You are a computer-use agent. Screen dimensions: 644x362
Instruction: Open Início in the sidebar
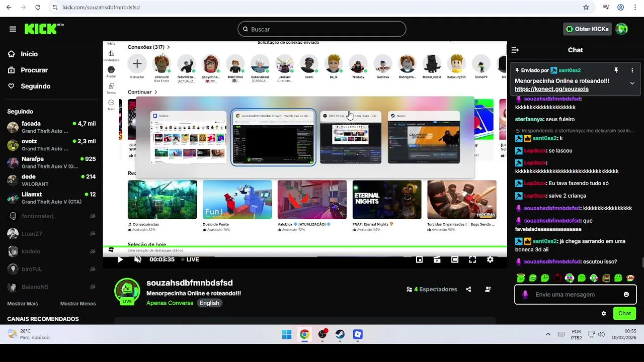click(x=29, y=54)
